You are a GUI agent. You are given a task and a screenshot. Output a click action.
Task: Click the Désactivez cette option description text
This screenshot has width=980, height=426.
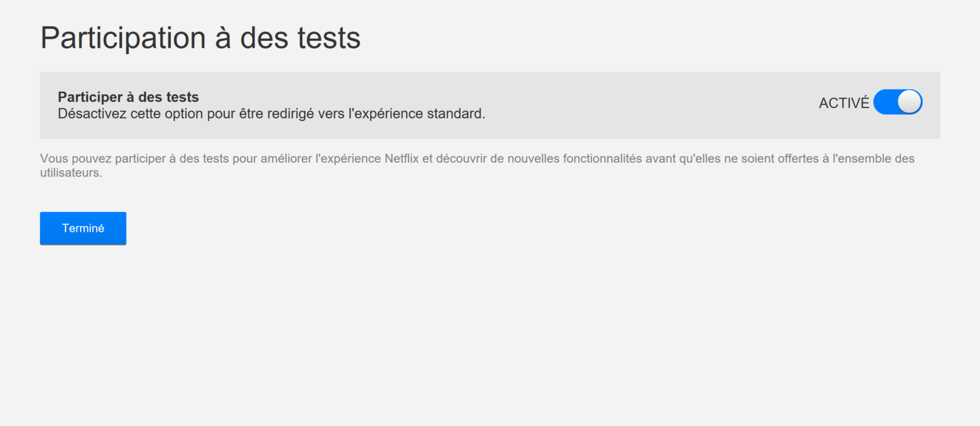271,114
